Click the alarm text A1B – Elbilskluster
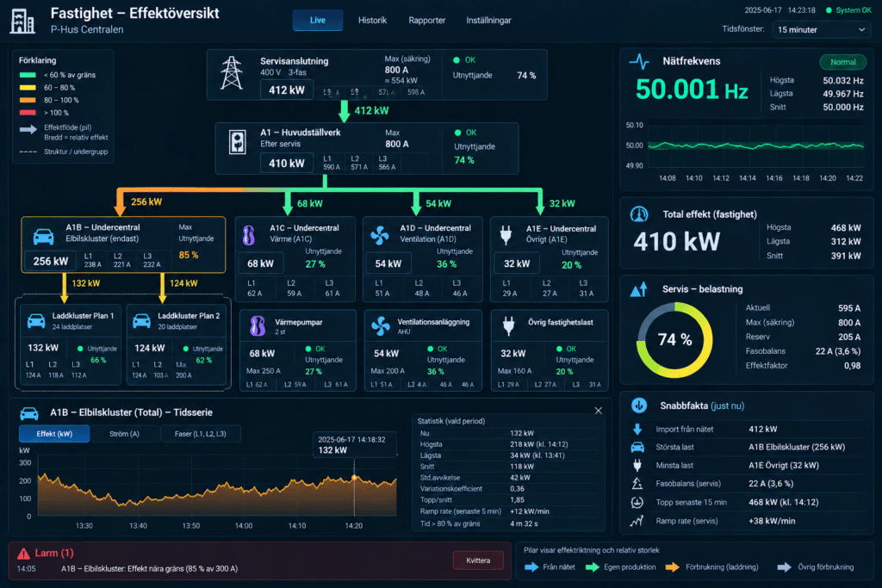This screenshot has height=588, width=882. coord(149,569)
